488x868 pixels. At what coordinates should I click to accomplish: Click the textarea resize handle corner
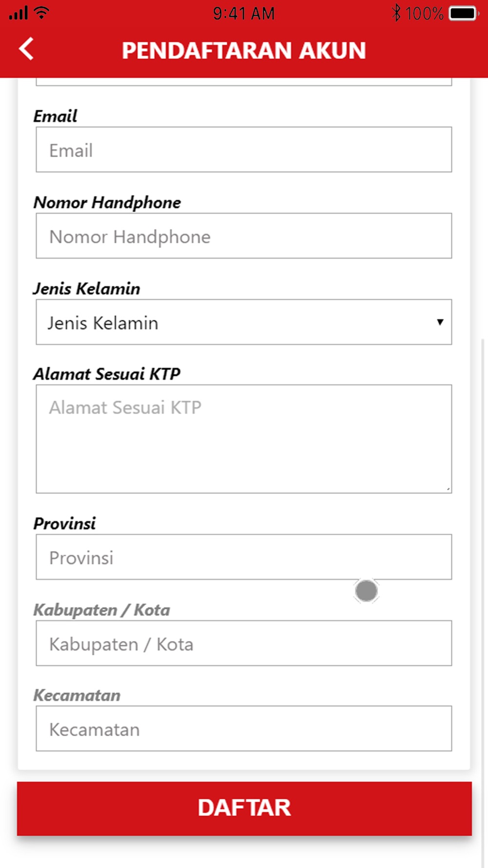coord(447,489)
